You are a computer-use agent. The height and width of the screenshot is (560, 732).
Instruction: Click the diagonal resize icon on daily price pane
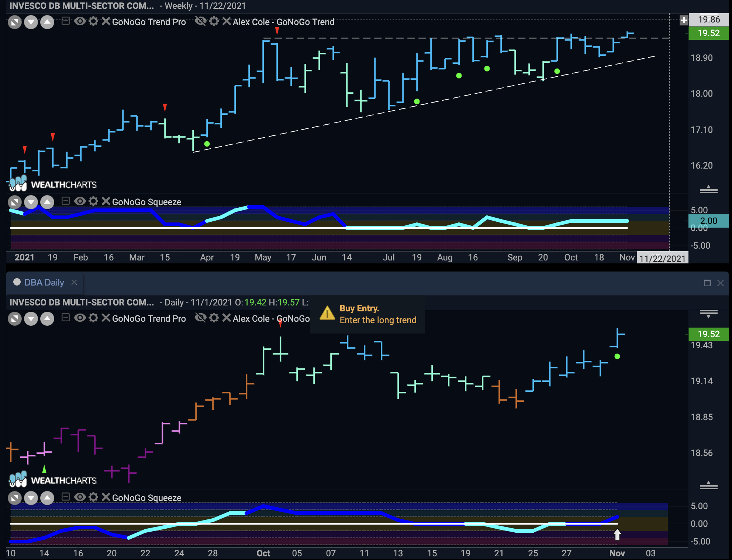[x=15, y=319]
